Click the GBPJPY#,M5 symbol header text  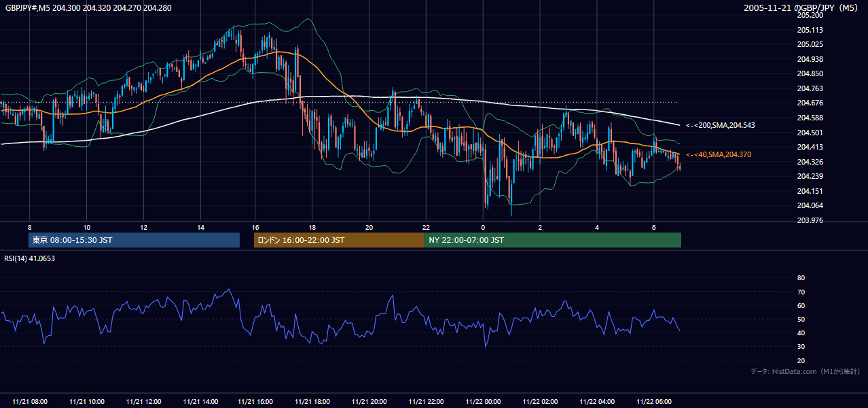[87, 7]
